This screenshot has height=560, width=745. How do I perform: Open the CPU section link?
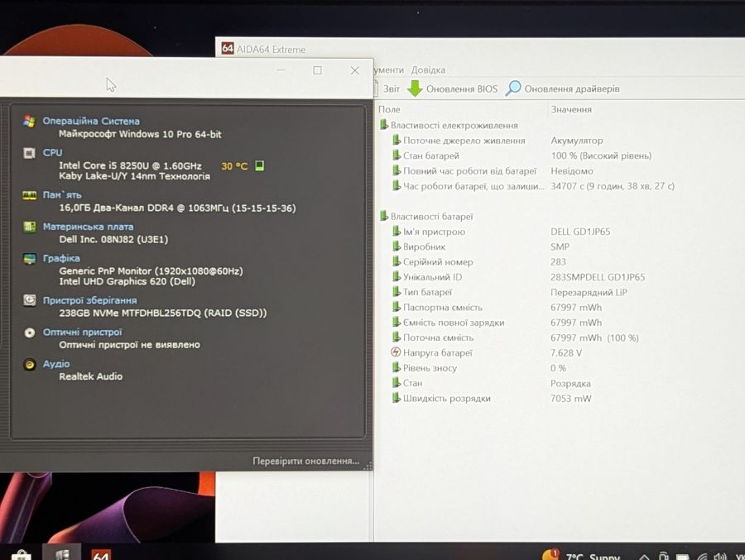pyautogui.click(x=53, y=152)
